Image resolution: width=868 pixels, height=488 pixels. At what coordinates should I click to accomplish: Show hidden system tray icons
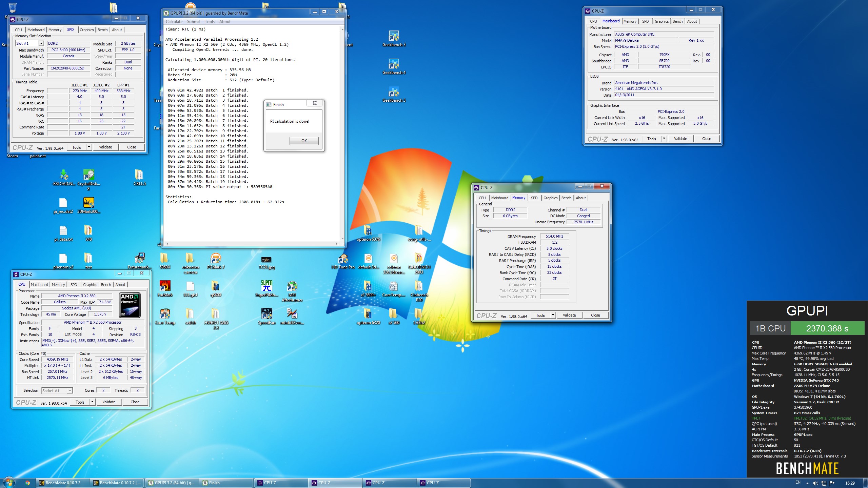807,483
